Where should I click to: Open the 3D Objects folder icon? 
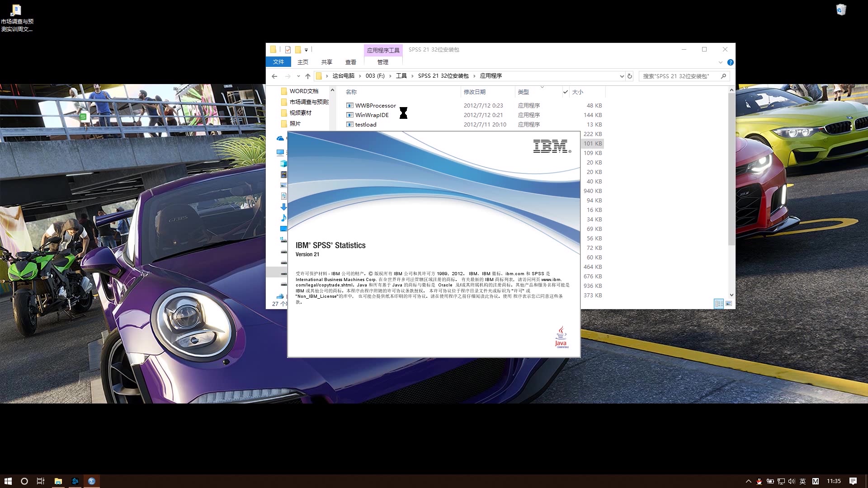point(283,164)
